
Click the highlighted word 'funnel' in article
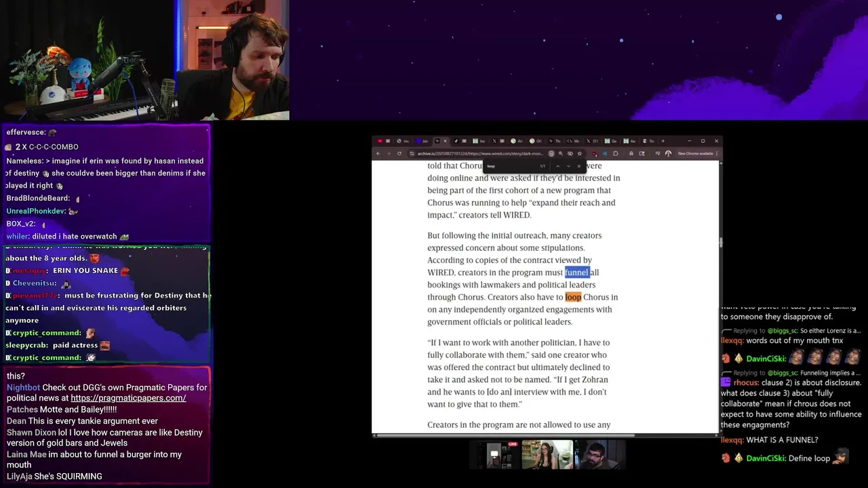[577, 272]
